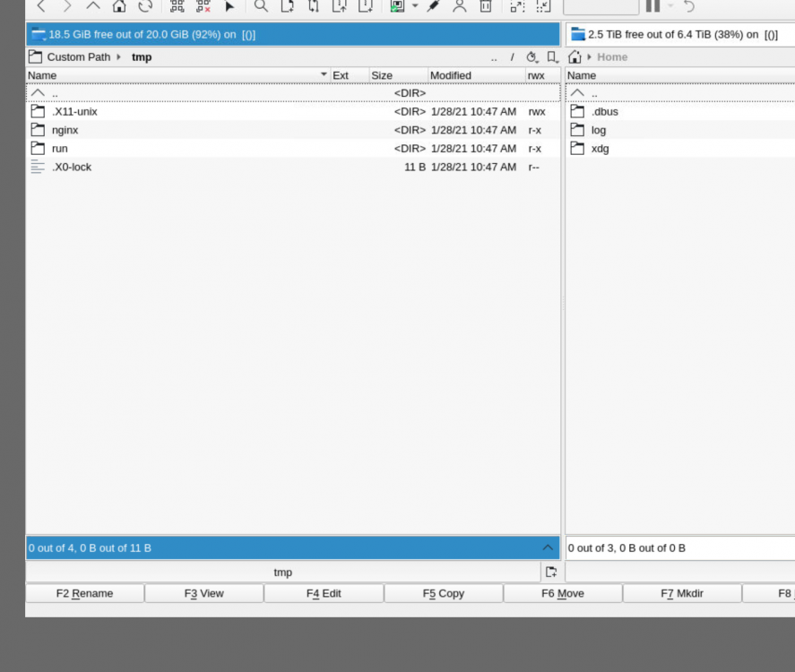The width and height of the screenshot is (795, 672).
Task: Sort left panel by Name column
Action: tap(178, 75)
